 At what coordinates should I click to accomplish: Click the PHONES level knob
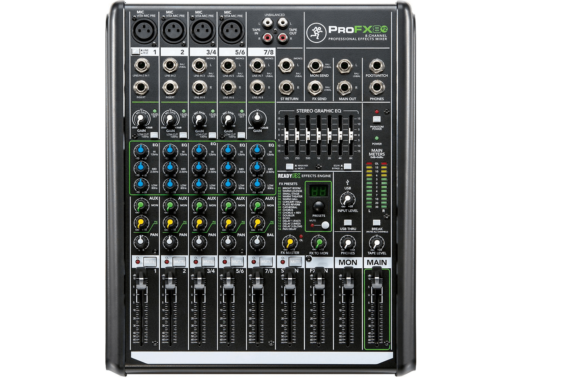click(x=348, y=242)
